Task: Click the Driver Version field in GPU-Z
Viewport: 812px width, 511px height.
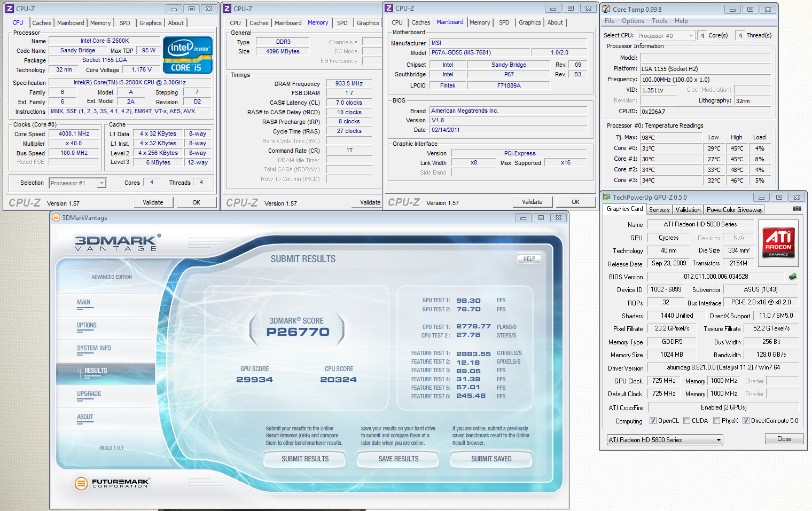Action: (723, 367)
